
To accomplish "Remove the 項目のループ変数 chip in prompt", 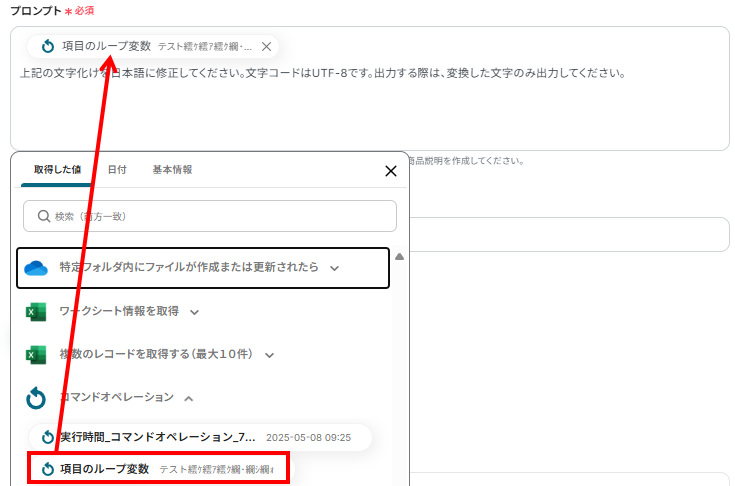I will tap(266, 46).
